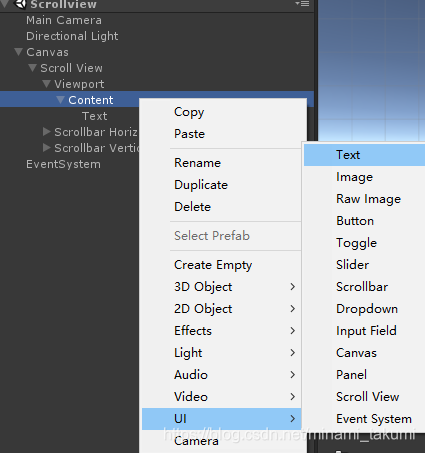This screenshot has height=453, width=425.
Task: Open the 3D Object submenu
Action: coord(222,287)
